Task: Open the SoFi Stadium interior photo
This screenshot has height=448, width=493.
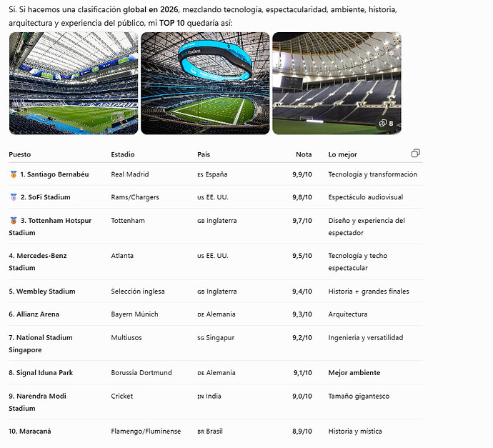Action: pos(205,84)
